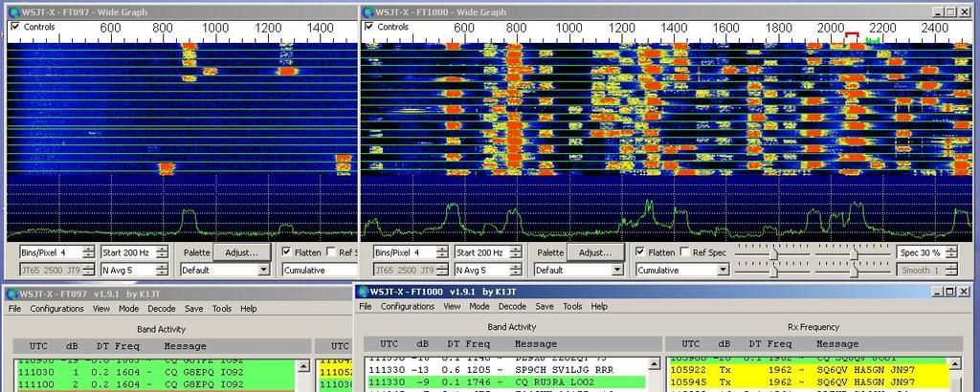Step N Avg 5 spinner in FT897 Wide Graph
The image size is (980, 392).
pyautogui.click(x=163, y=271)
